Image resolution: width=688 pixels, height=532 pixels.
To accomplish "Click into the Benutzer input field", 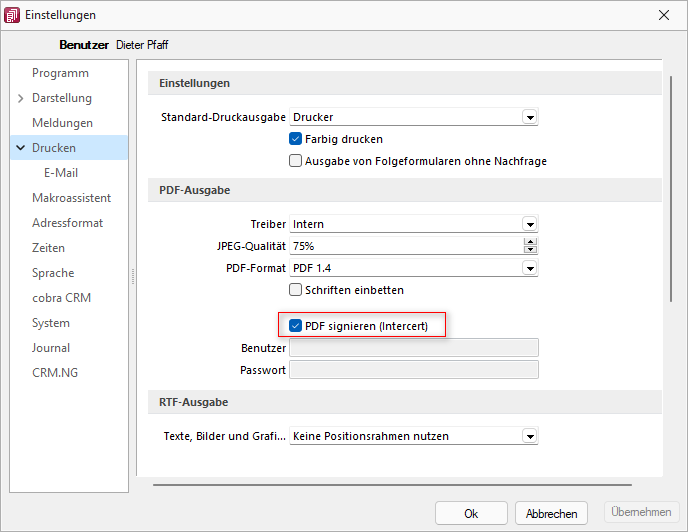I will [x=414, y=348].
